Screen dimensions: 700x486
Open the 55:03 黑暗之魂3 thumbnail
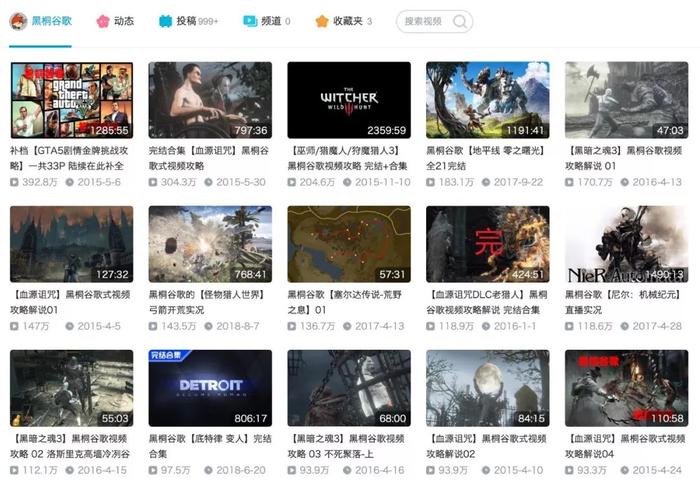[71, 388]
